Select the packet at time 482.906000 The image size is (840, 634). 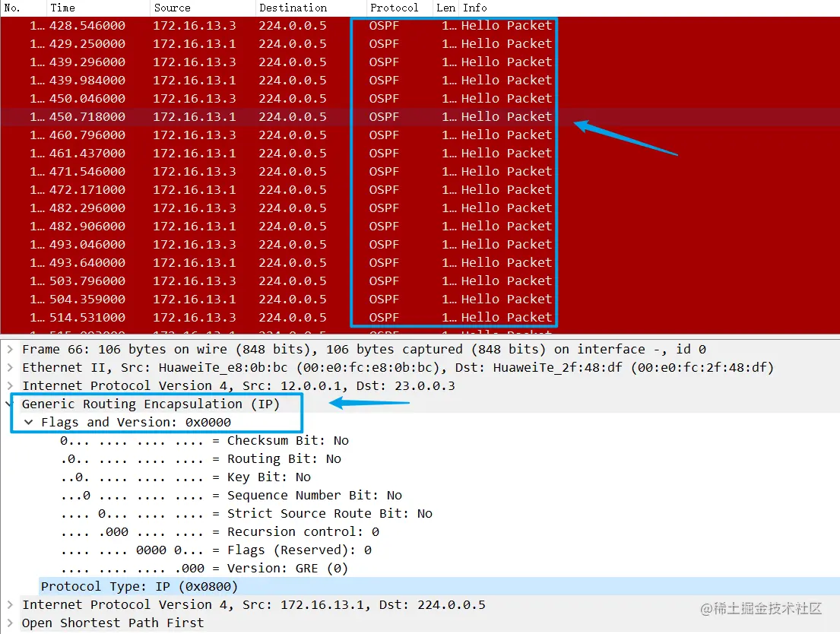[x=420, y=227]
